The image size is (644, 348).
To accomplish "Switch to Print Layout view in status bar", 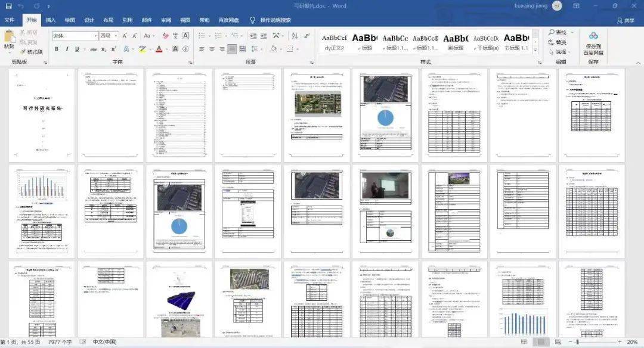I will (541, 342).
